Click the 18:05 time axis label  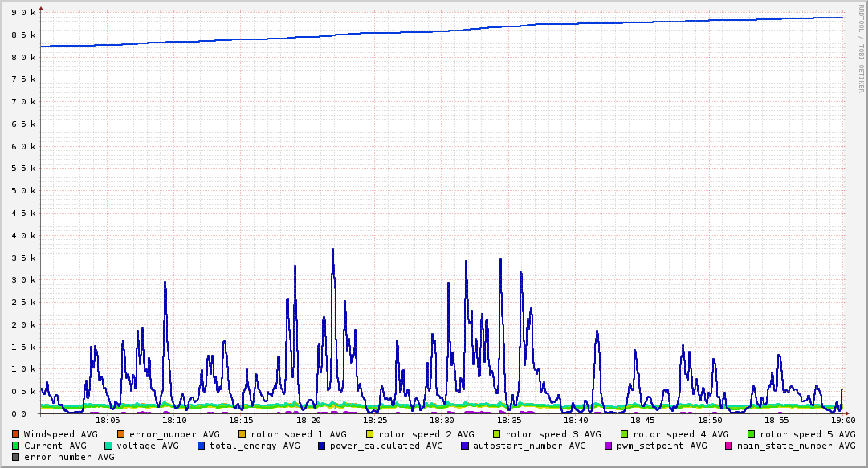108,420
